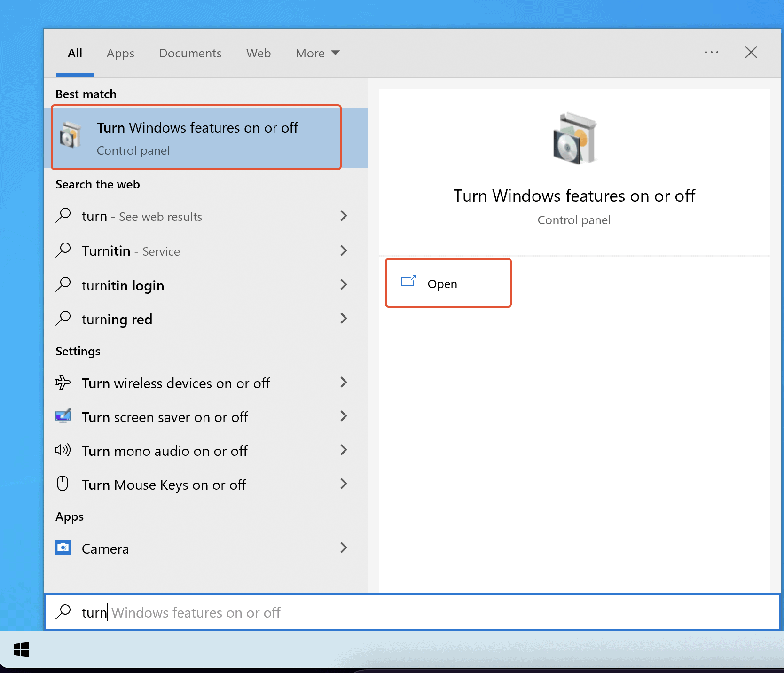
Task: Select the 'turnitin login' web suggestion
Action: 205,285
